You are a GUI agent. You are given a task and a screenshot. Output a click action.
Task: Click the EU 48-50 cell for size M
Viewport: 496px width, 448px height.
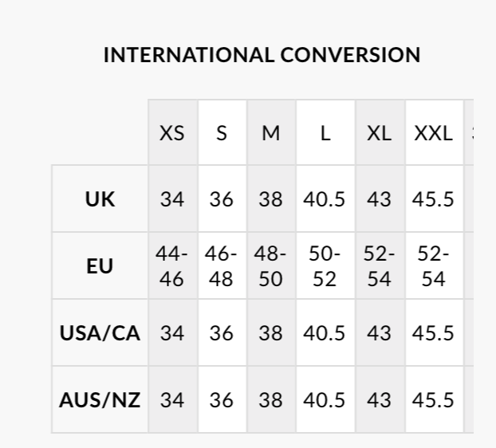point(271,266)
